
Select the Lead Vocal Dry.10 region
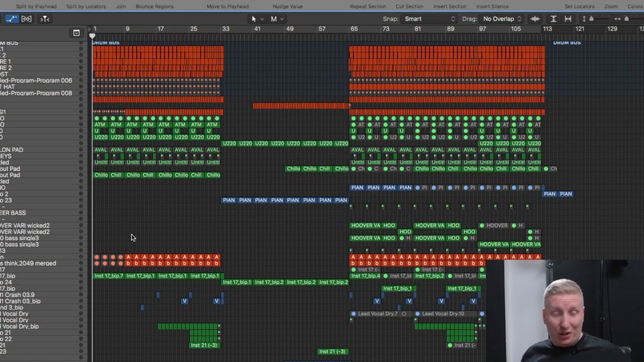447,314
